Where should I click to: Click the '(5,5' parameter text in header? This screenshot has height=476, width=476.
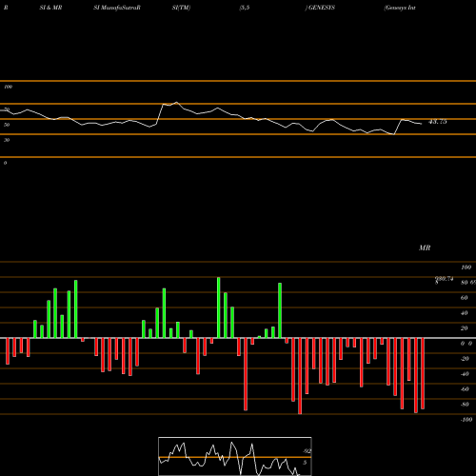click(x=245, y=8)
